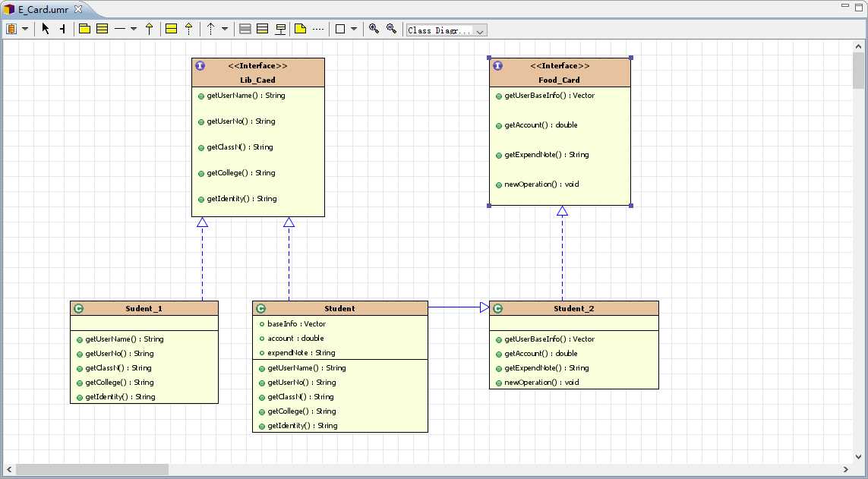Image resolution: width=868 pixels, height=479 pixels.
Task: Click the orange diagram icon at toolbar start
Action: [x=11, y=29]
